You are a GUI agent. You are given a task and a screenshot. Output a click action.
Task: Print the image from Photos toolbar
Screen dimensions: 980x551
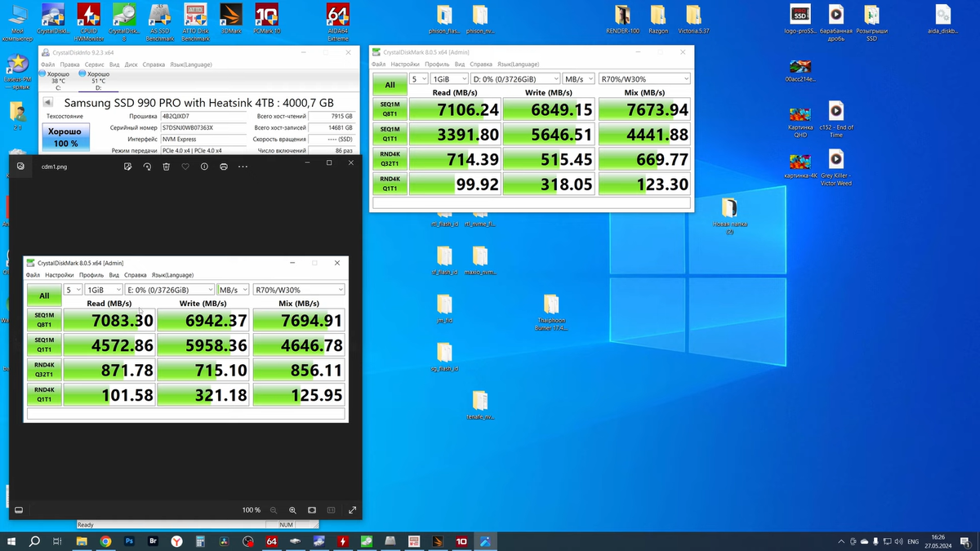223,167
